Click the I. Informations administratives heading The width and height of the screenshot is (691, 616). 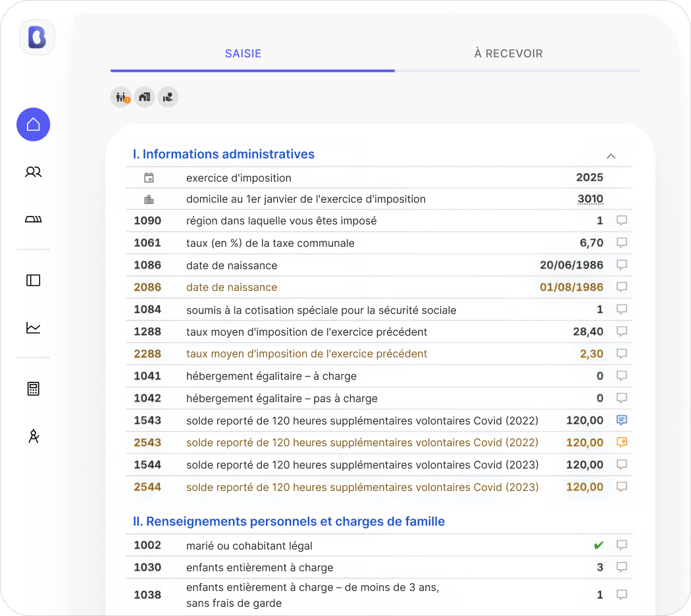click(224, 154)
